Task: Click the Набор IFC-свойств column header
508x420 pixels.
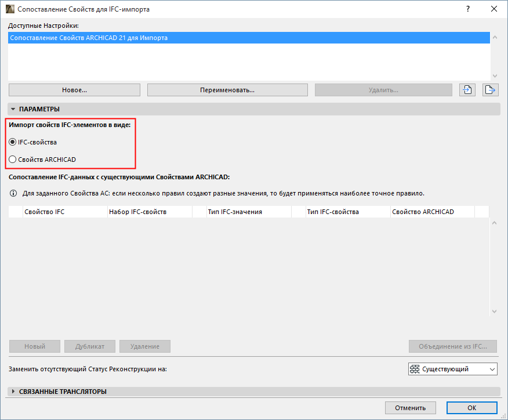Action: tap(150, 212)
